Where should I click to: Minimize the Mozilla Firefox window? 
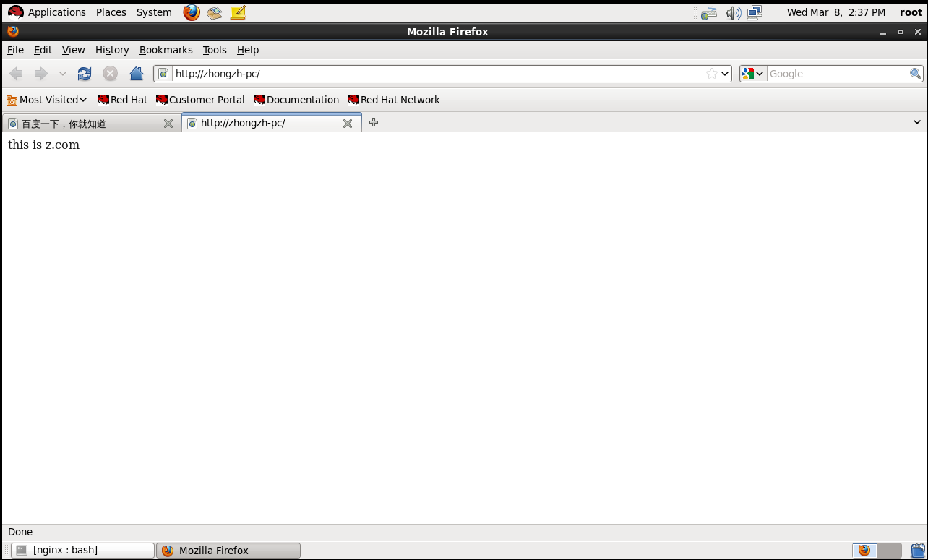coord(883,32)
